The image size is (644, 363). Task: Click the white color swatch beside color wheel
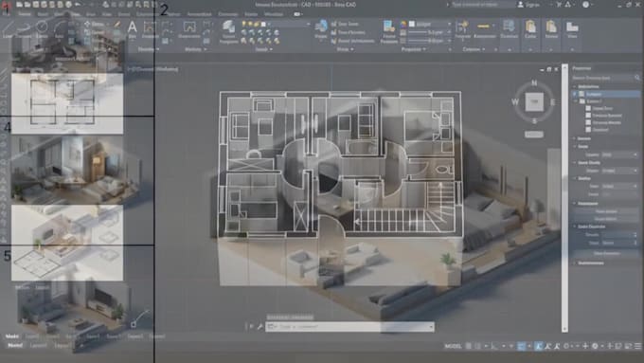(412, 24)
